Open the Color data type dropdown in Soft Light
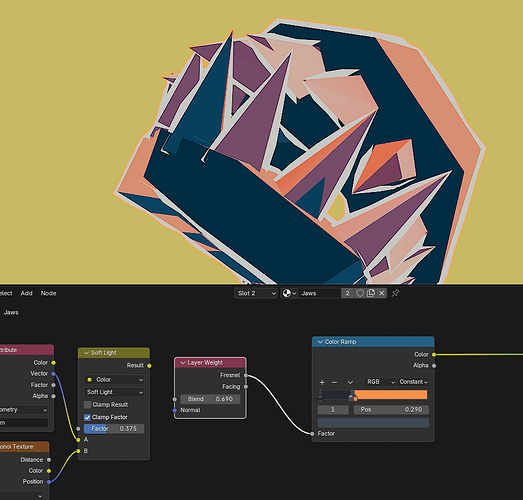This screenshot has height=500, width=523. [114, 380]
